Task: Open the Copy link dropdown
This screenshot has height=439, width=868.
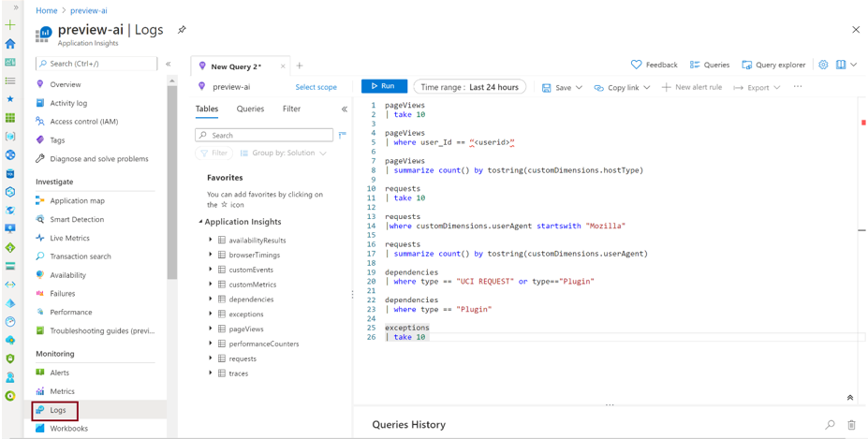Action: point(622,87)
